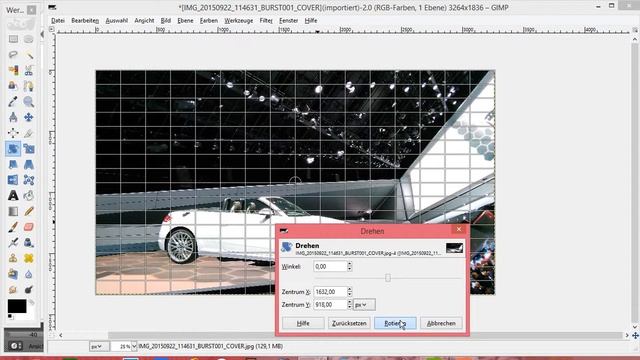640x360 pixels.
Task: Open the Auswahl menu
Action: pos(117,20)
